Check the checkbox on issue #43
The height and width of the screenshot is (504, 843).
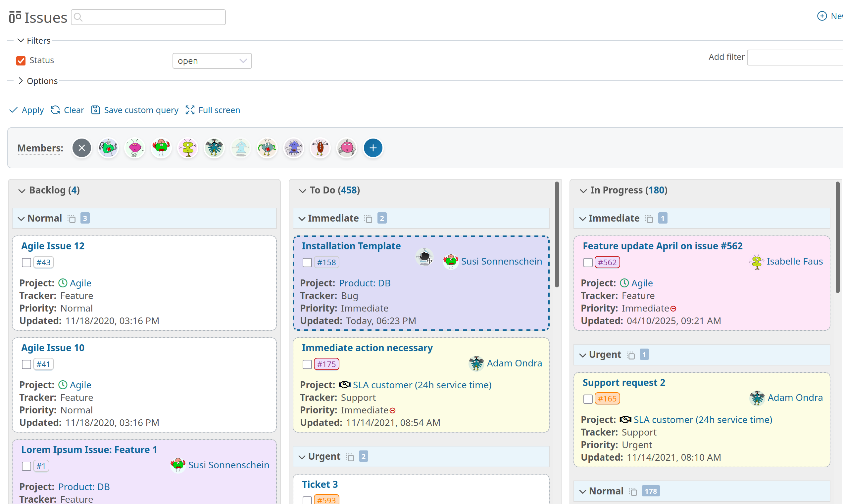coord(26,262)
